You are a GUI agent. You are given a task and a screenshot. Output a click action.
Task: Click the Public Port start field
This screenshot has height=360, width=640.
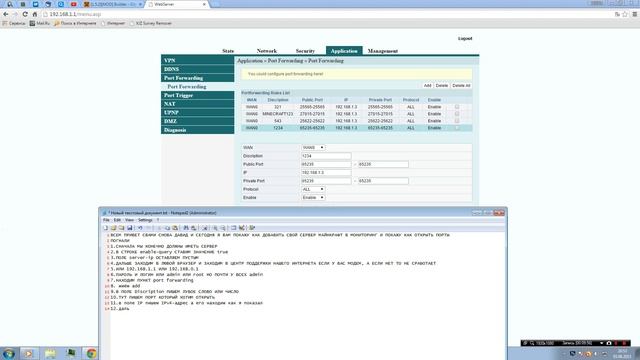(x=326, y=164)
